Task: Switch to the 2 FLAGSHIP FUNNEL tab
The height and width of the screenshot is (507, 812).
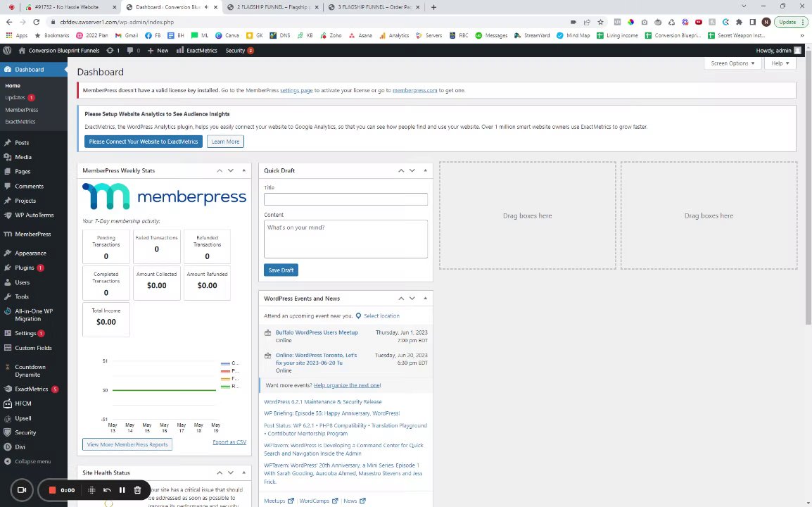Action: [274, 7]
